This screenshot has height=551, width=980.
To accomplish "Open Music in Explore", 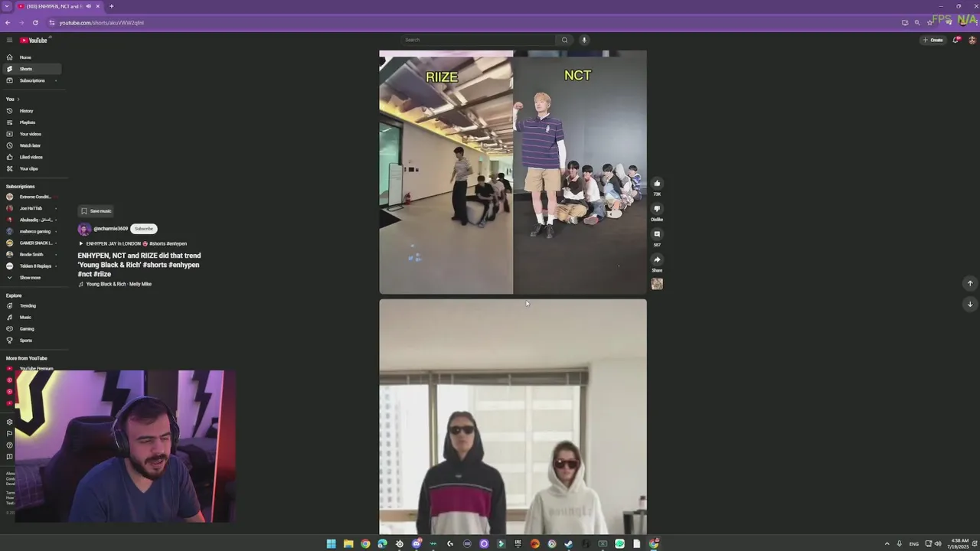I will (x=31, y=317).
